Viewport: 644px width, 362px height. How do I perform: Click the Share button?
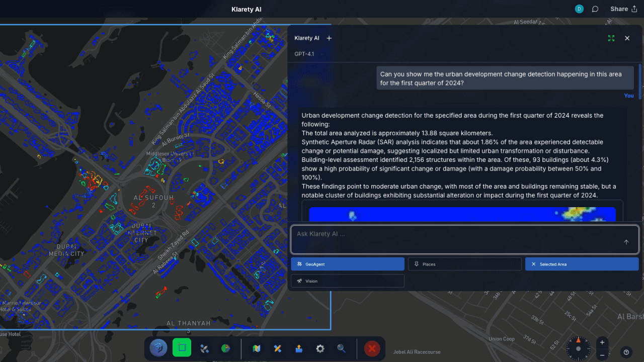[x=623, y=9]
